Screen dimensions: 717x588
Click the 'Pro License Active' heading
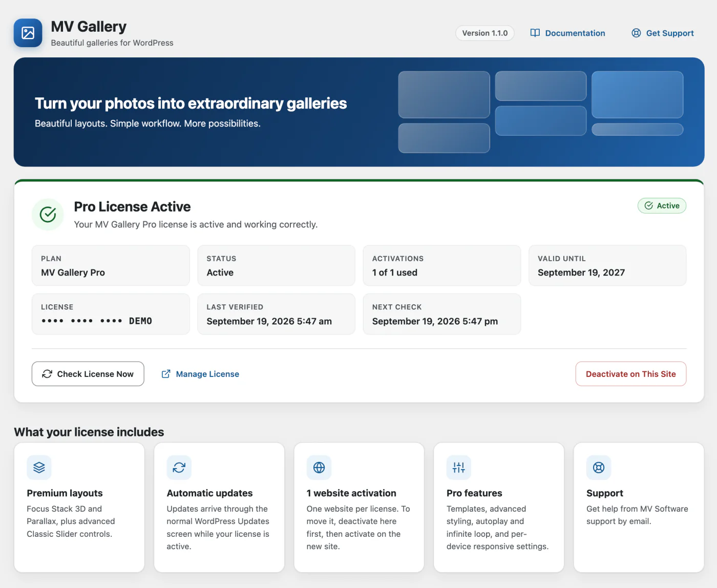pos(132,206)
